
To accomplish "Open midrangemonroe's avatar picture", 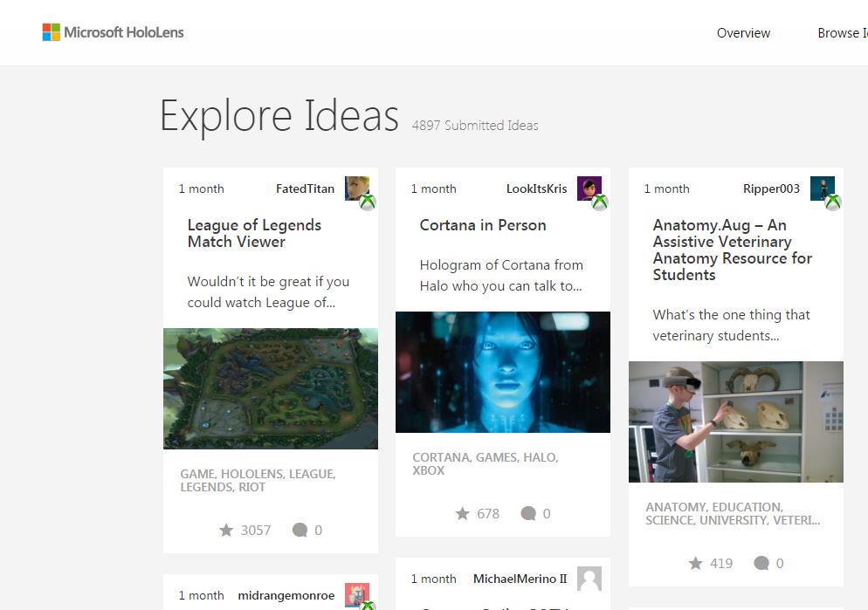I will [357, 595].
